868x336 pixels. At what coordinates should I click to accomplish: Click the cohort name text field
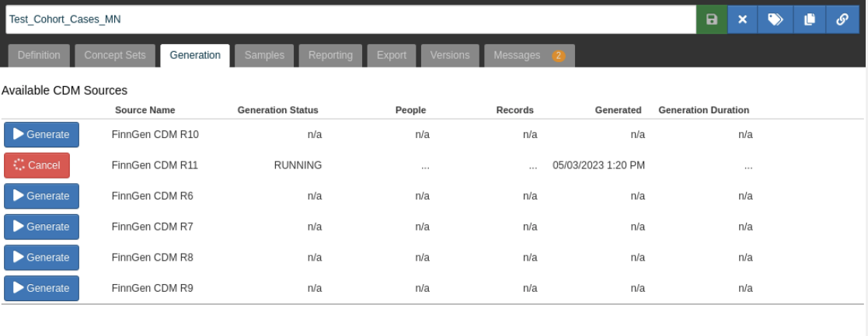pyautogui.click(x=350, y=19)
